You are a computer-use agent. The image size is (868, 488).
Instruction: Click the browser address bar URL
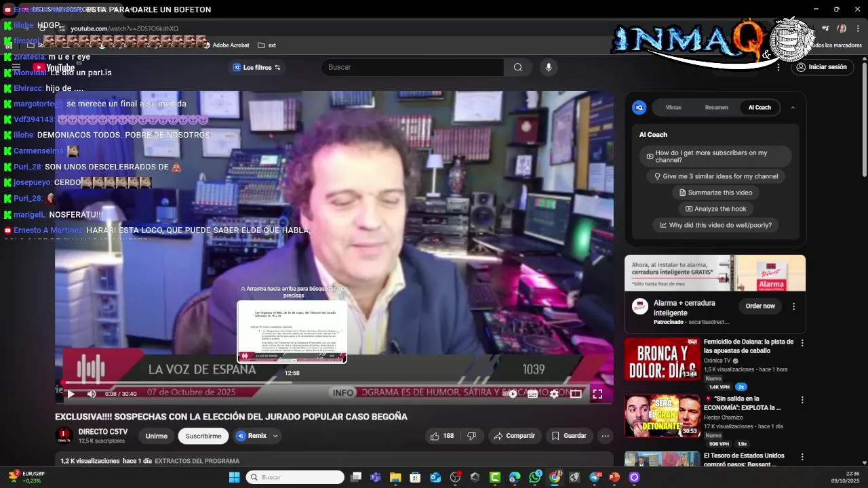pyautogui.click(x=125, y=28)
